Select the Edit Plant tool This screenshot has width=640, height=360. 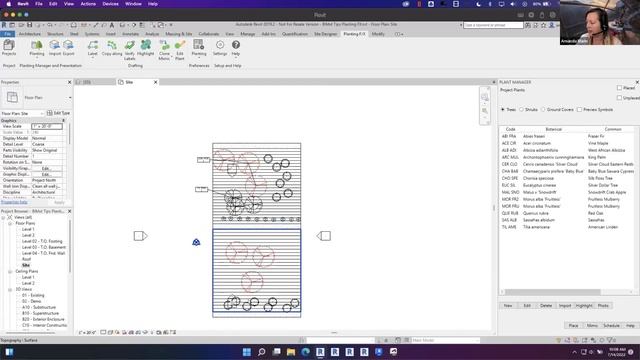(180, 50)
